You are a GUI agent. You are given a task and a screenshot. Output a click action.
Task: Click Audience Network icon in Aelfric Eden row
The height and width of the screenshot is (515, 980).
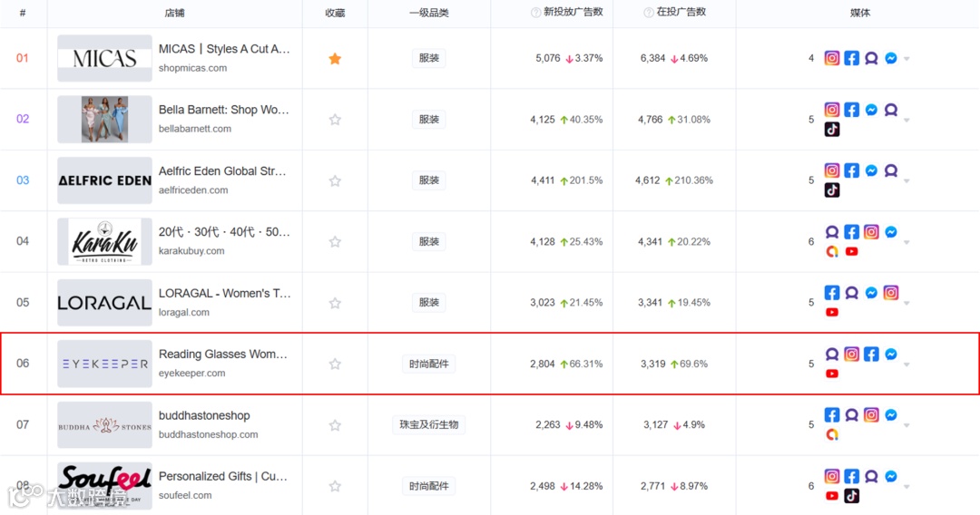tap(891, 170)
